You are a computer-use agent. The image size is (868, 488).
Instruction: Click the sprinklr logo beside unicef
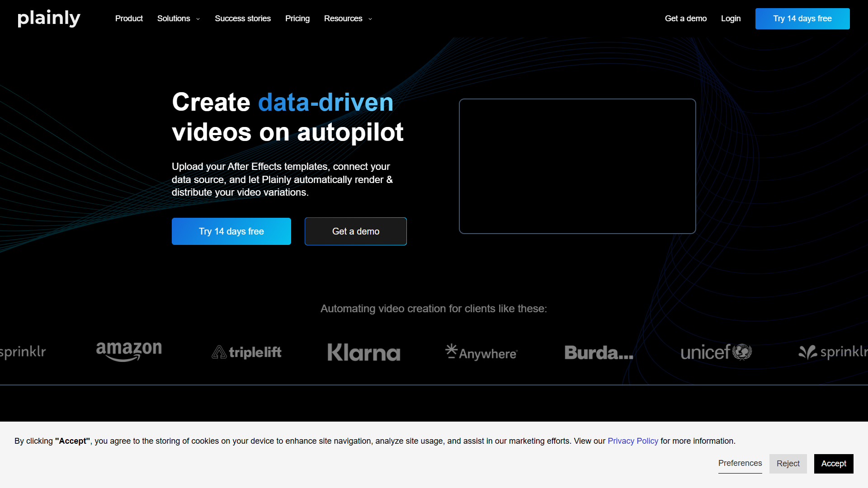tap(833, 352)
